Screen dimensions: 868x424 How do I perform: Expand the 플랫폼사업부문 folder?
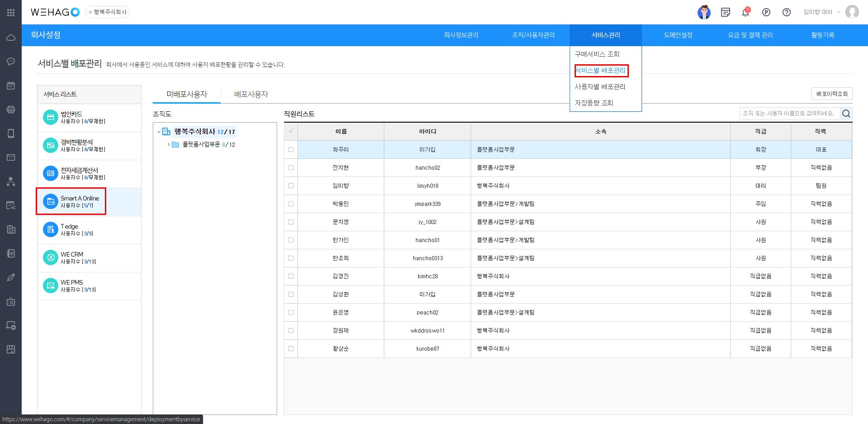pos(169,145)
